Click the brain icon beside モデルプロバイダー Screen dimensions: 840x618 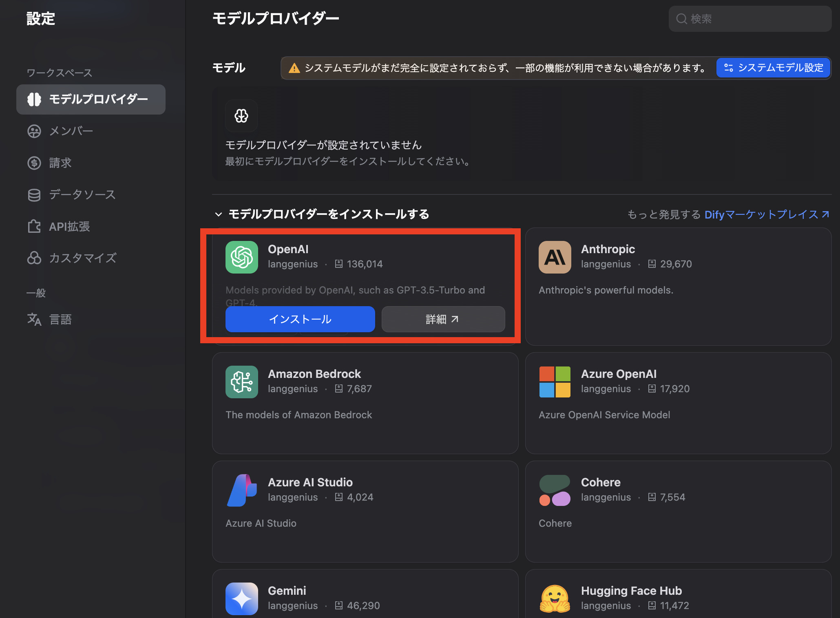pos(34,99)
